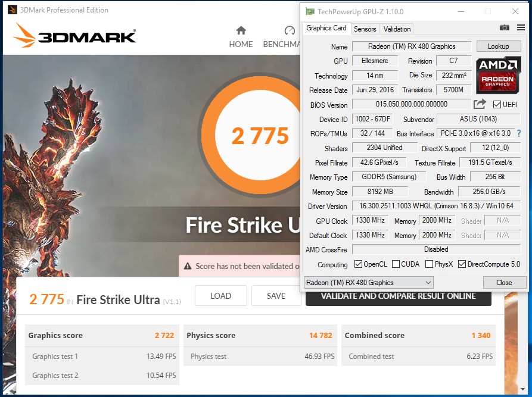Click the 3DMark logo
The width and height of the screenshot is (532, 397).
[x=74, y=35]
